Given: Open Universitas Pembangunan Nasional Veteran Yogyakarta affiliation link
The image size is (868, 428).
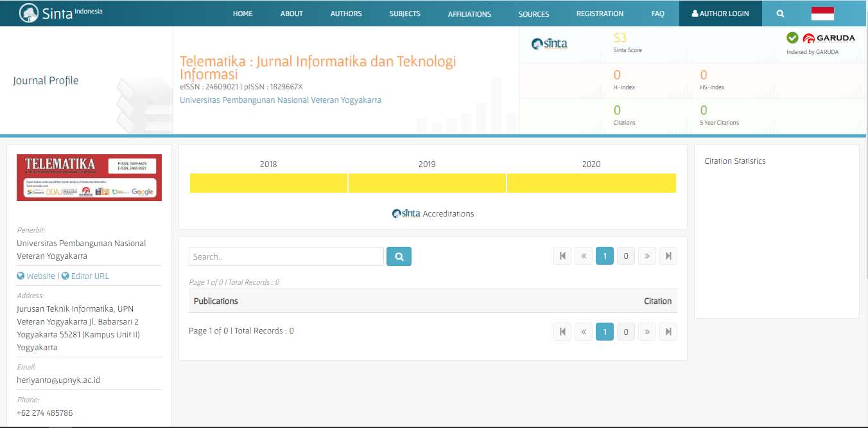Looking at the screenshot, I should pos(281,100).
